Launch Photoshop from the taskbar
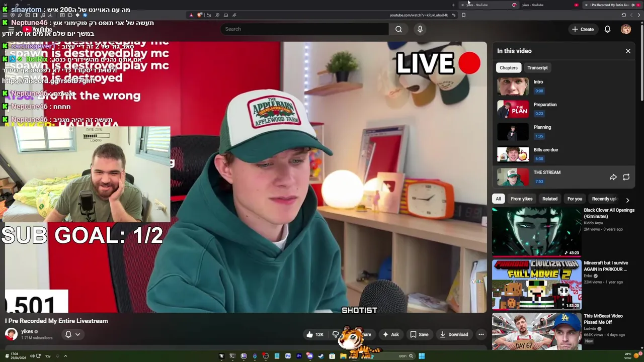644x362 pixels. pyautogui.click(x=288, y=356)
